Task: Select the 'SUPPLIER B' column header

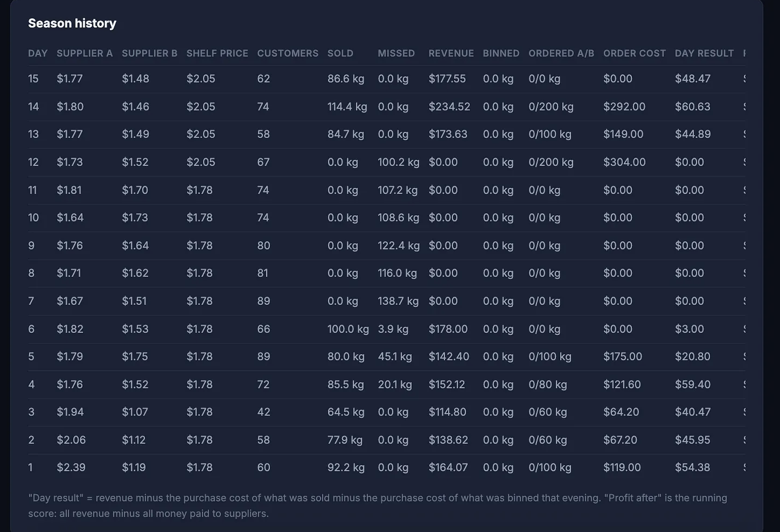Action: [x=149, y=54]
